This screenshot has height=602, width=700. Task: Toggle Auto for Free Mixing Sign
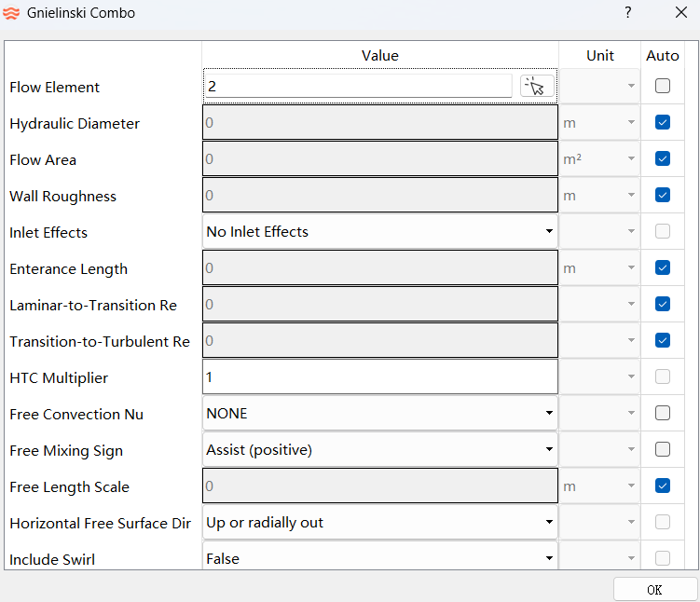tap(663, 450)
